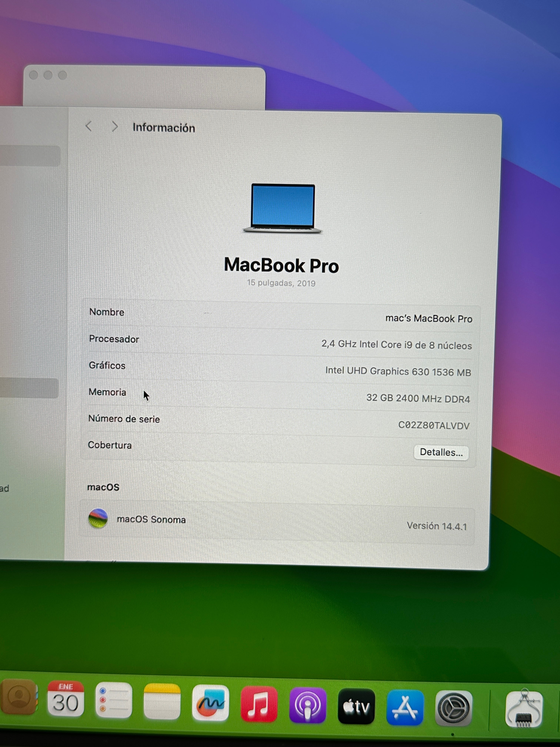Click the Detalles... coverage button
This screenshot has height=747, width=560.
[x=441, y=452]
